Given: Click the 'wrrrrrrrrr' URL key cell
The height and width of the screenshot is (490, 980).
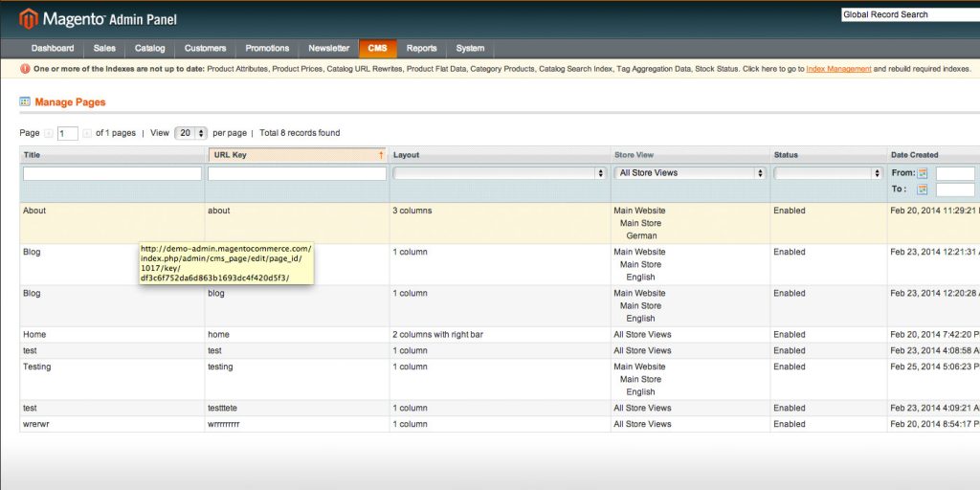Looking at the screenshot, I should point(224,424).
